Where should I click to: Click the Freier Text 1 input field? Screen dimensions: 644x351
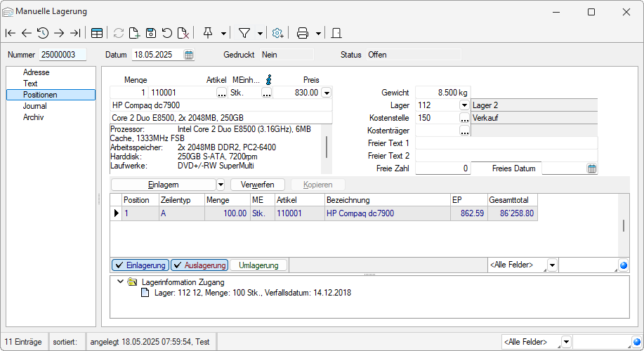coord(506,143)
